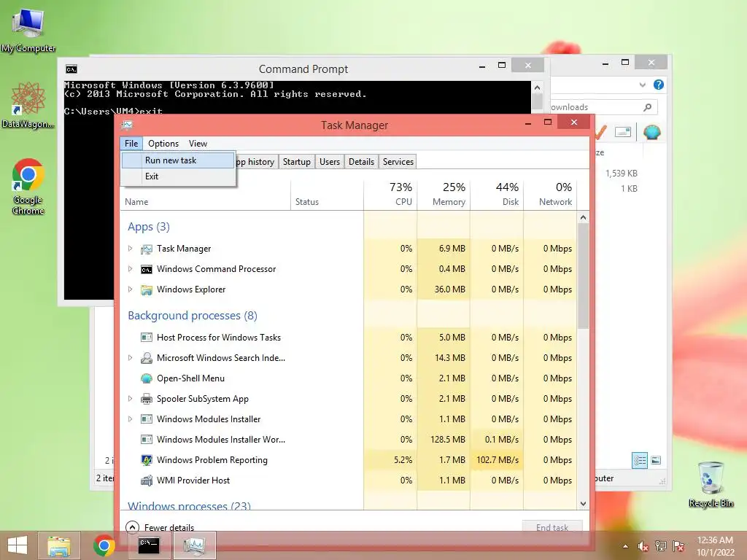Image resolution: width=747 pixels, height=560 pixels.
Task: Open File Explorer from taskbar
Action: (59, 545)
